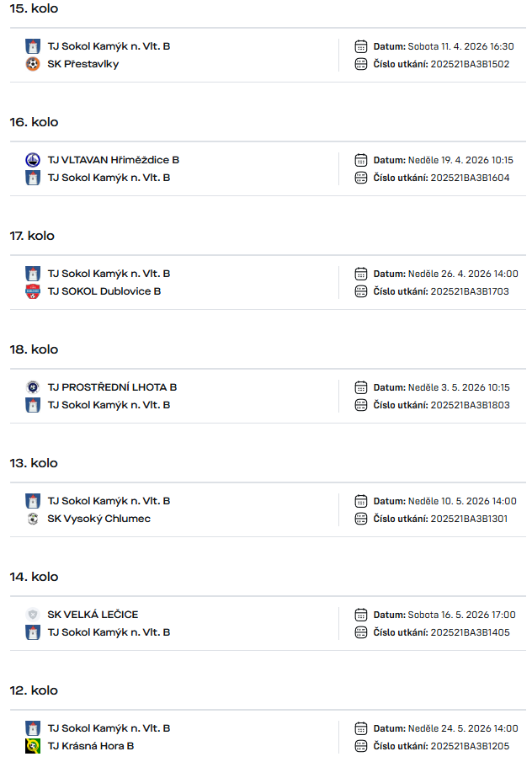Open SK Přestavlky team link
The image size is (532, 762).
coord(83,64)
